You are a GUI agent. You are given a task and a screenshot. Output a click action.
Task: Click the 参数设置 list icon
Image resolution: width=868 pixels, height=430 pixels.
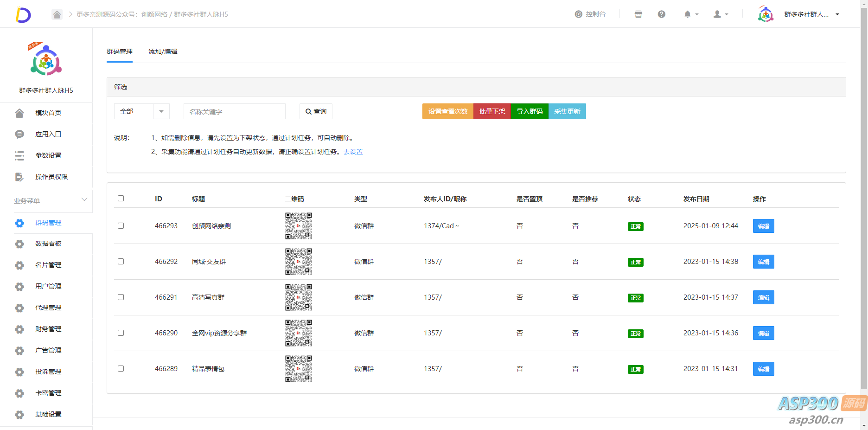click(x=19, y=155)
